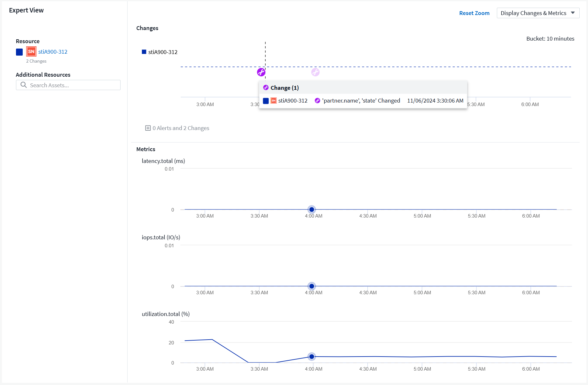Click the SN storage node icon under Resource
This screenshot has width=588, height=385.
(31, 52)
